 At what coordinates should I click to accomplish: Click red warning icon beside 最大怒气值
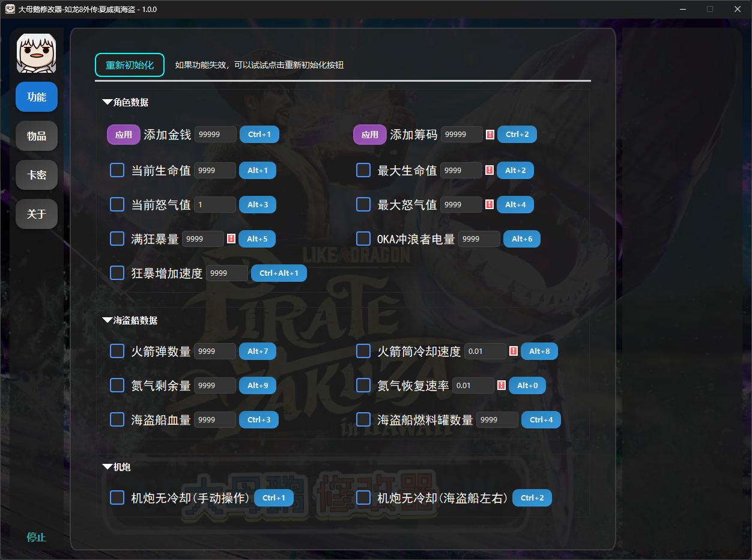(x=490, y=204)
